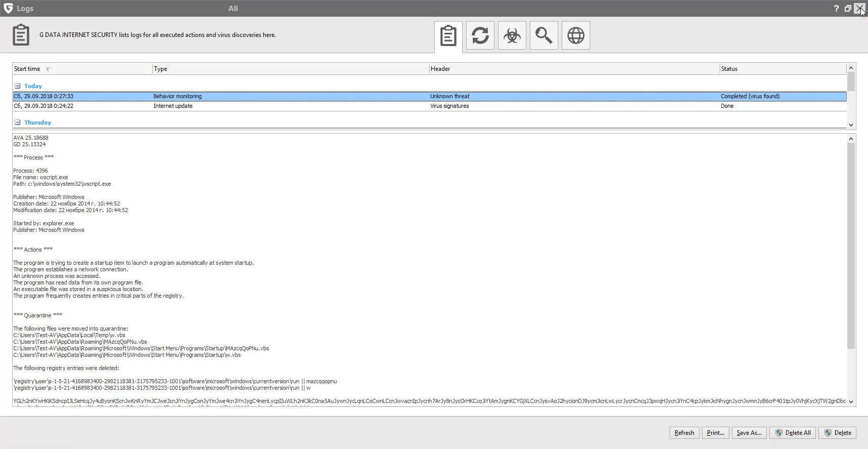
Task: Click the registry entry ending '|| w'
Action: click(162, 388)
